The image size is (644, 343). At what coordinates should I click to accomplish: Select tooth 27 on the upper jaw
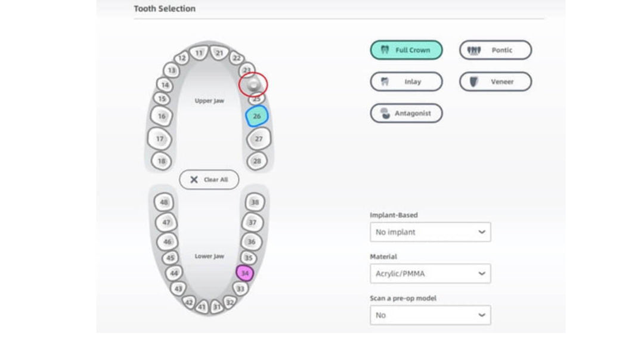[x=258, y=139]
